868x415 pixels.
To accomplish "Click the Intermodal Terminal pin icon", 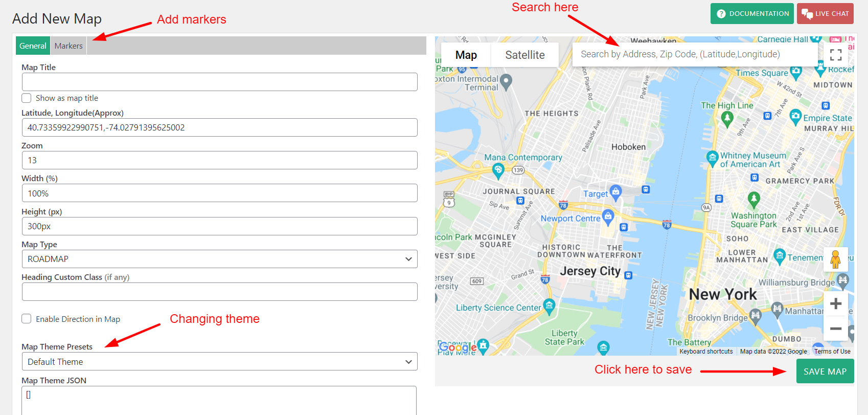I will point(506,81).
